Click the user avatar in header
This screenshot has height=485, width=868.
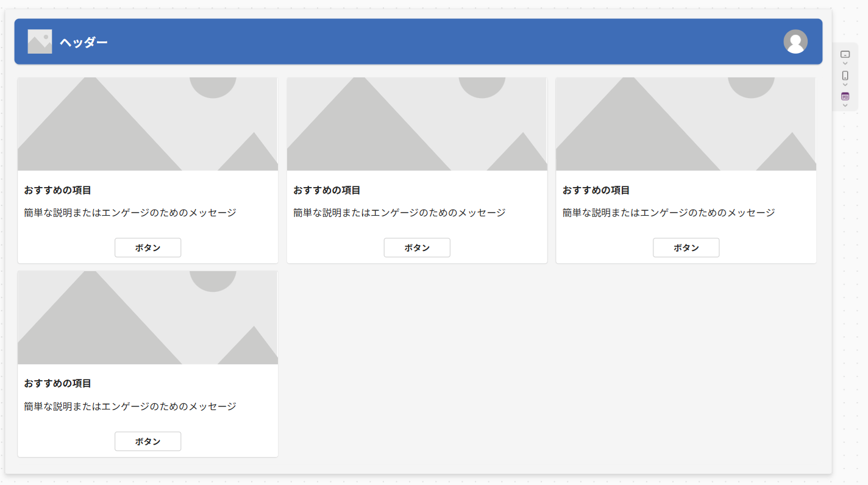click(795, 41)
